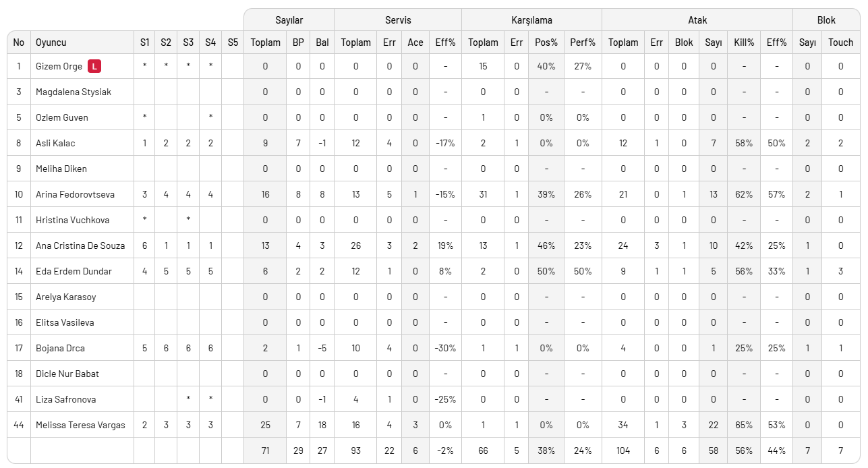868x468 pixels.
Task: Click Eda Erdem Dundar's name
Action: point(74,271)
